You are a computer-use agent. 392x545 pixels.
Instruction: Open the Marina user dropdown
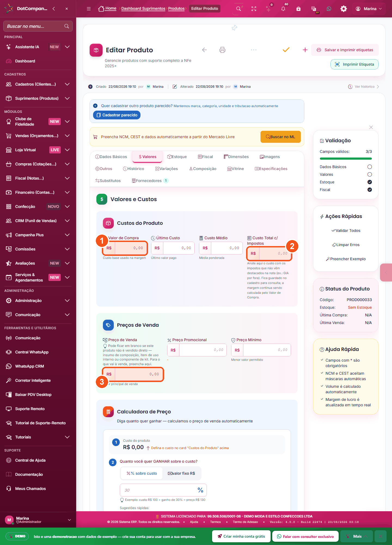369,9
